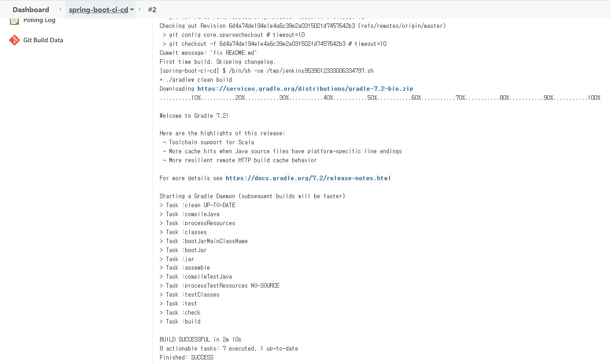Click the 'git checkout -f' command line
The width and height of the screenshot is (611, 364).
click(274, 44)
